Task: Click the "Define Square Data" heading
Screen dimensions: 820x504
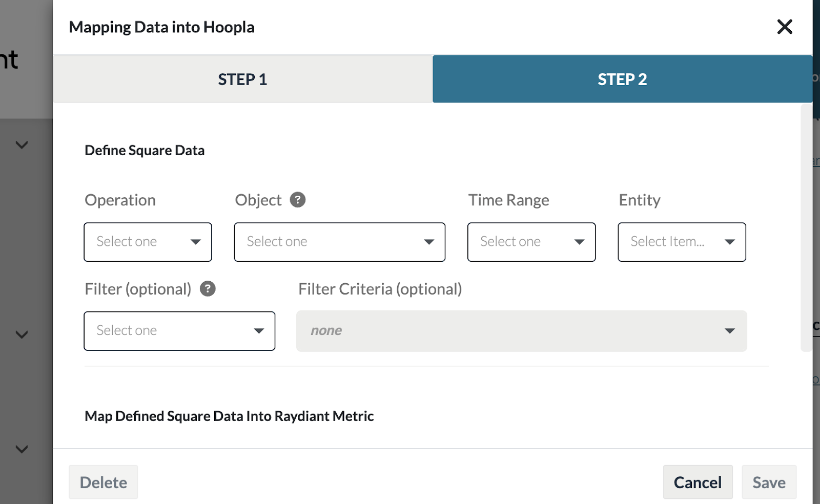Action: coord(145,150)
